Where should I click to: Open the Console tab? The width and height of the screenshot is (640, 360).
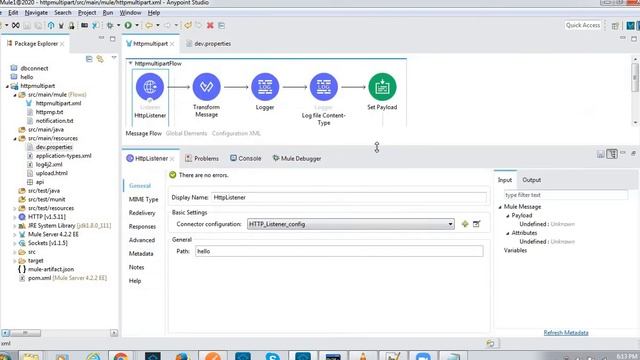(x=245, y=158)
